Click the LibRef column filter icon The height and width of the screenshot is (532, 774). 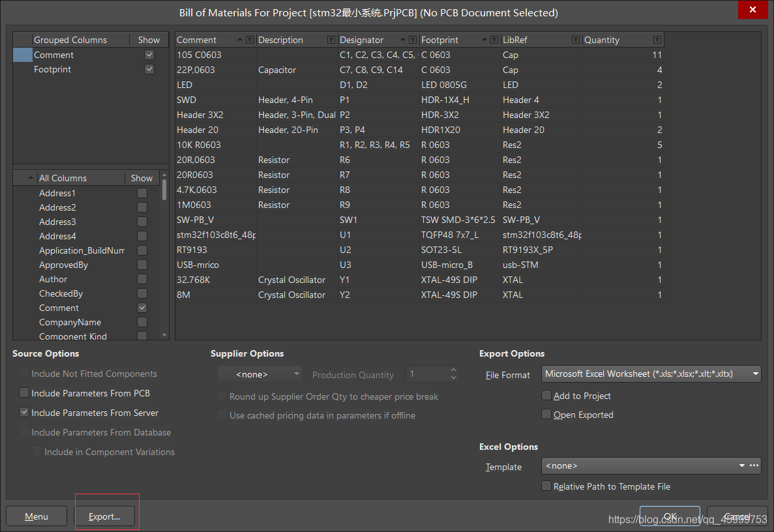pyautogui.click(x=575, y=40)
